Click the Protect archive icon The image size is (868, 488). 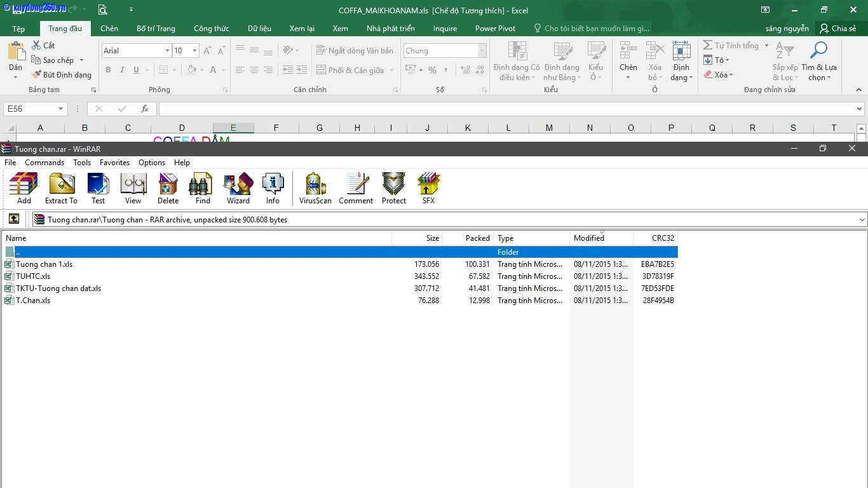click(x=393, y=189)
